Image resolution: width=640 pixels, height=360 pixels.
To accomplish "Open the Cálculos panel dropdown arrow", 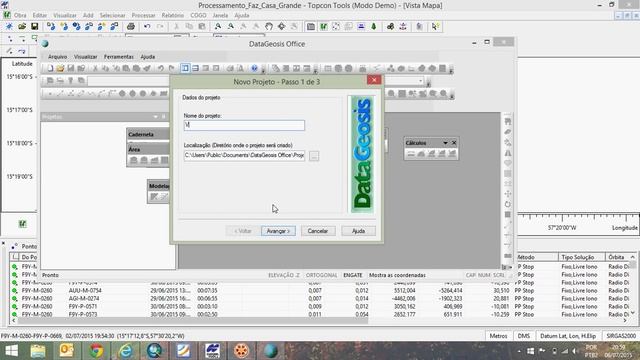I will [x=445, y=143].
